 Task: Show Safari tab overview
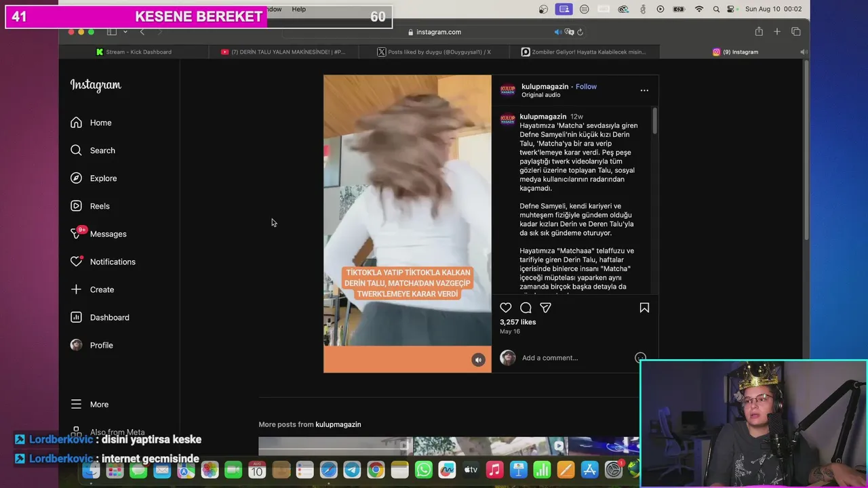pos(796,32)
